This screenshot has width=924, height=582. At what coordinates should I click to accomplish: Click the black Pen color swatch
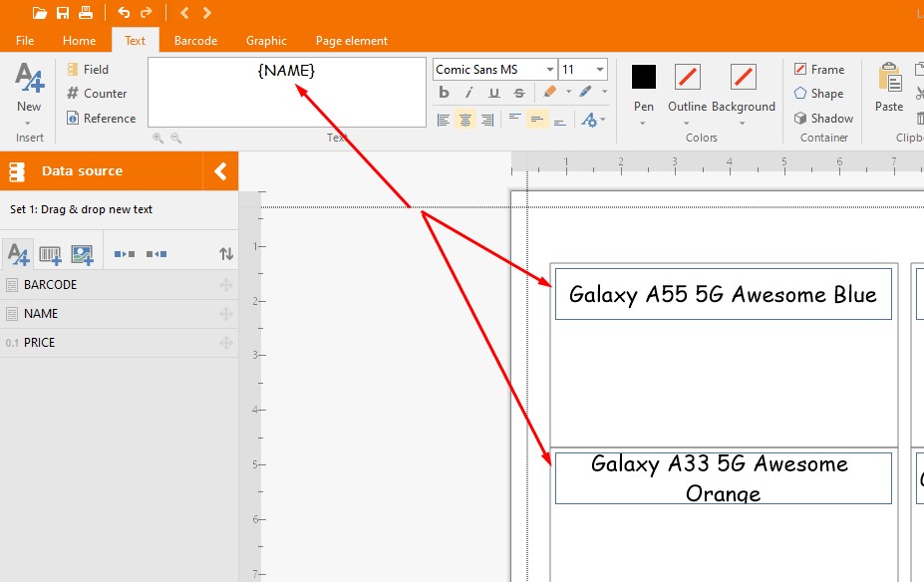pyautogui.click(x=644, y=77)
